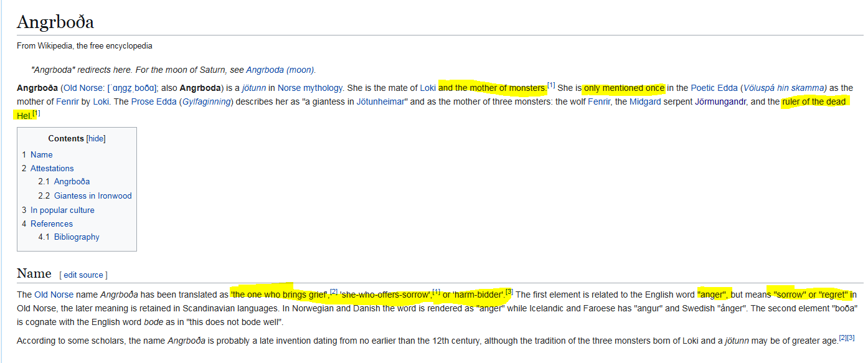Click the Loki link after 'Fenrir by'

tap(101, 101)
